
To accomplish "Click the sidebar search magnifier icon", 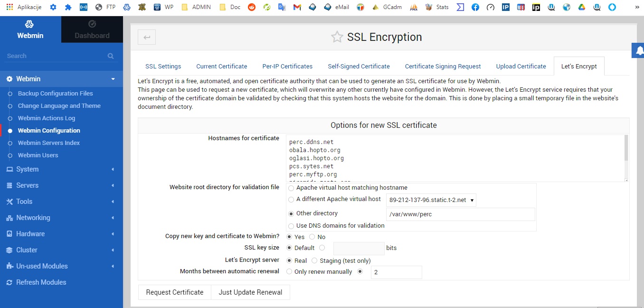I will (x=111, y=56).
